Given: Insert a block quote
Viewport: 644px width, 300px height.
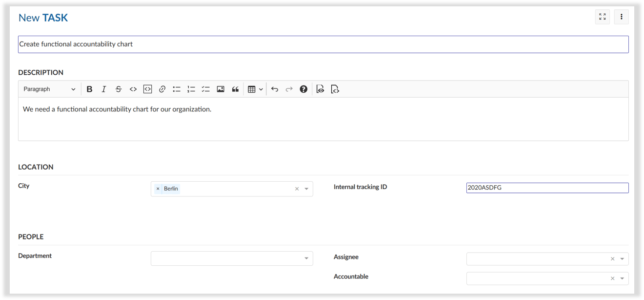Looking at the screenshot, I should [236, 88].
